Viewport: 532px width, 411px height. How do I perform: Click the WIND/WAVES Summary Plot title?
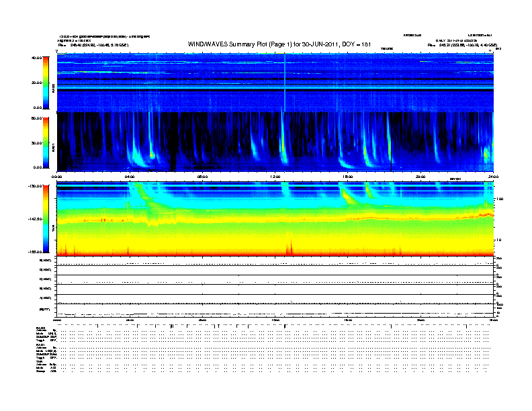[x=279, y=44]
